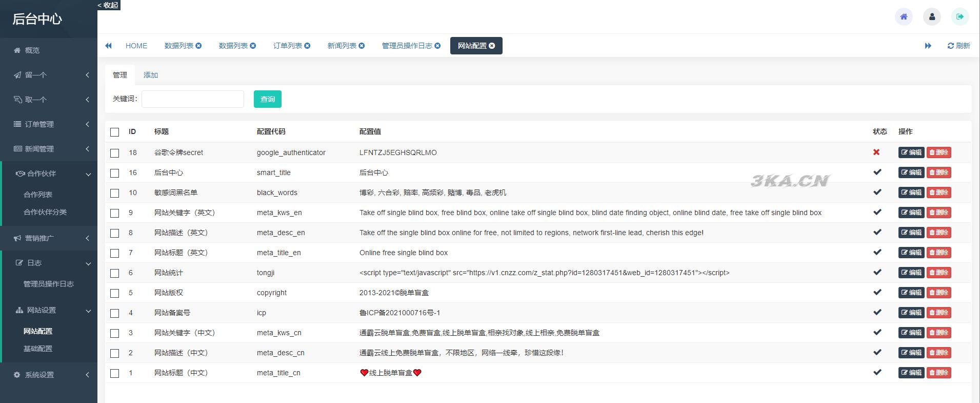
Task: Close the 订单列表 tab via its x icon
Action: point(307,46)
